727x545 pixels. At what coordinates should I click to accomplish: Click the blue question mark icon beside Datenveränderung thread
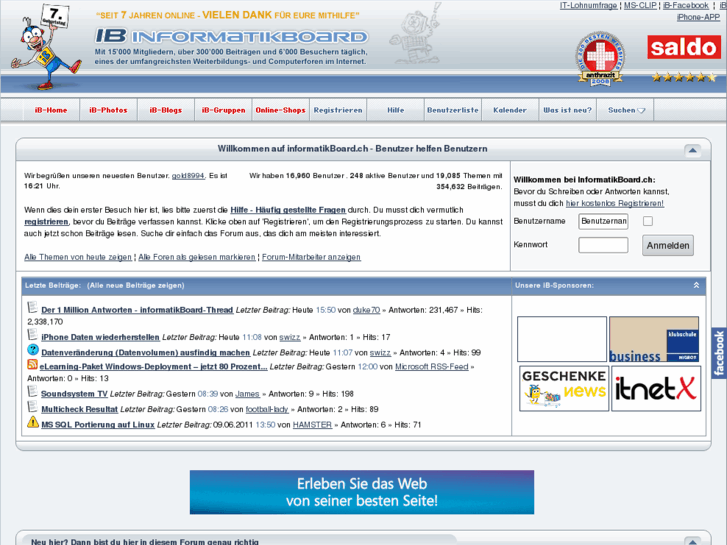[32, 350]
